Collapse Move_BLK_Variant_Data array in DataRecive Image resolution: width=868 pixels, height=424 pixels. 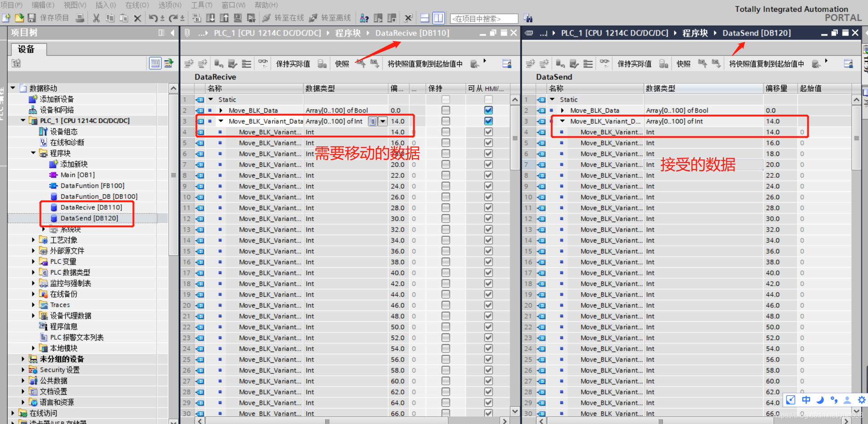(x=221, y=121)
